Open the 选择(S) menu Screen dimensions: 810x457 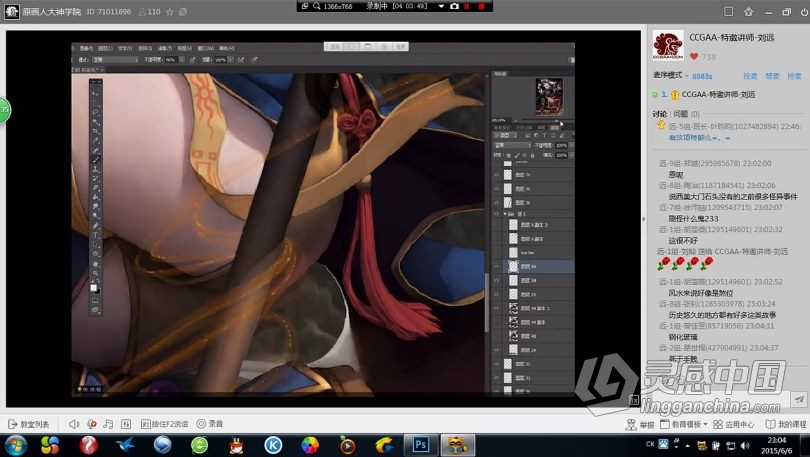pyautogui.click(x=145, y=48)
